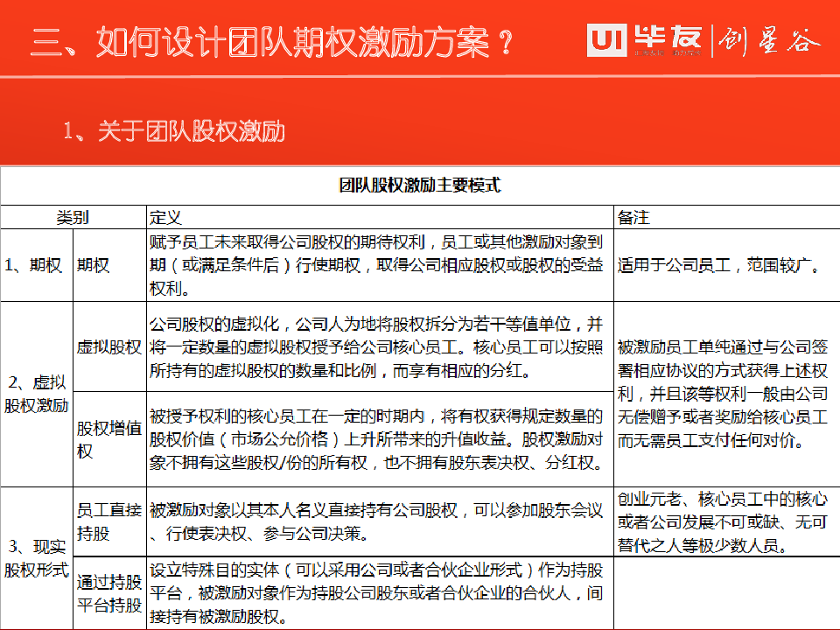Click the subtitle 关于团队股权激励
Viewport: 840px width, 630px height.
tap(174, 132)
